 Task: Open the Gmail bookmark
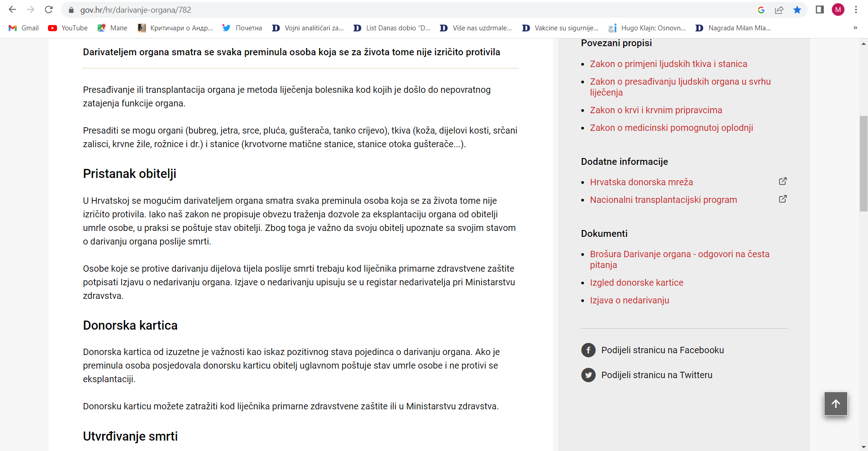(23, 28)
